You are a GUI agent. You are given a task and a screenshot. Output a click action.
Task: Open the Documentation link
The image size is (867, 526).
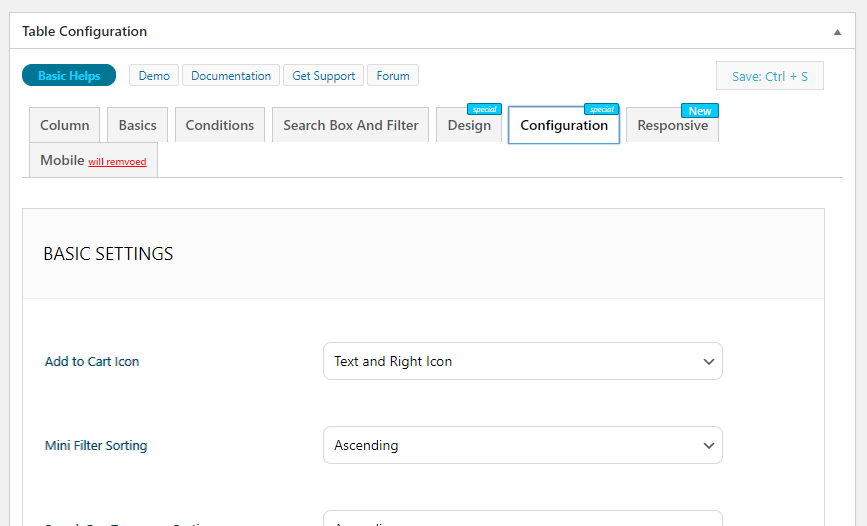point(231,75)
